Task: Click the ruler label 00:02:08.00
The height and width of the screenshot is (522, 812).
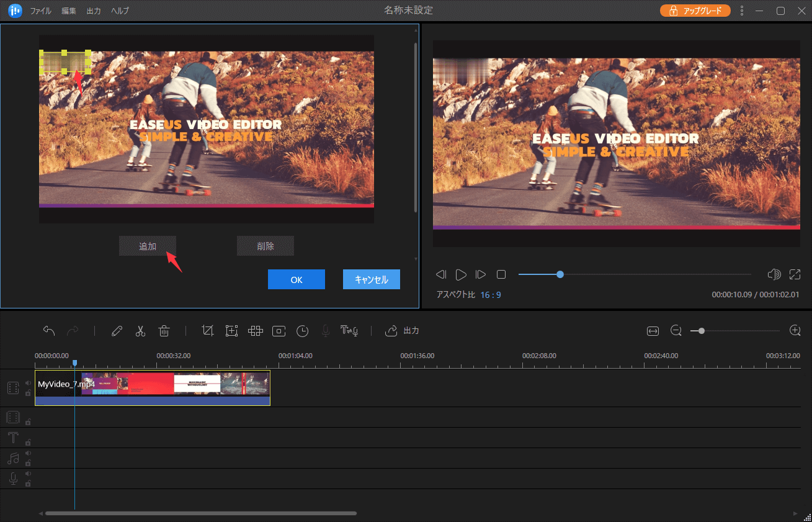Action: (539, 356)
